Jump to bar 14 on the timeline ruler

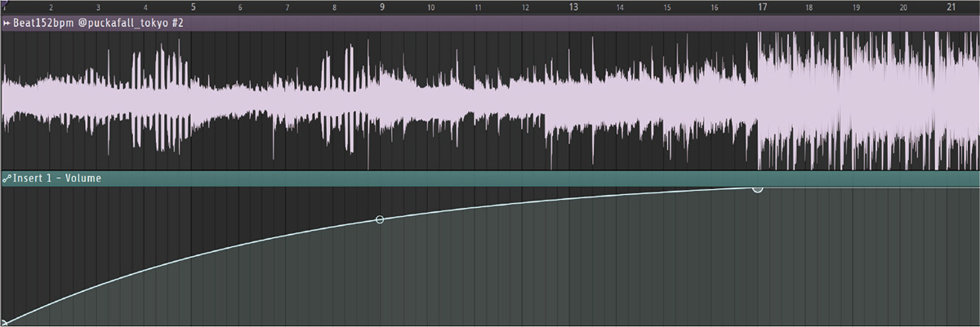620,7
